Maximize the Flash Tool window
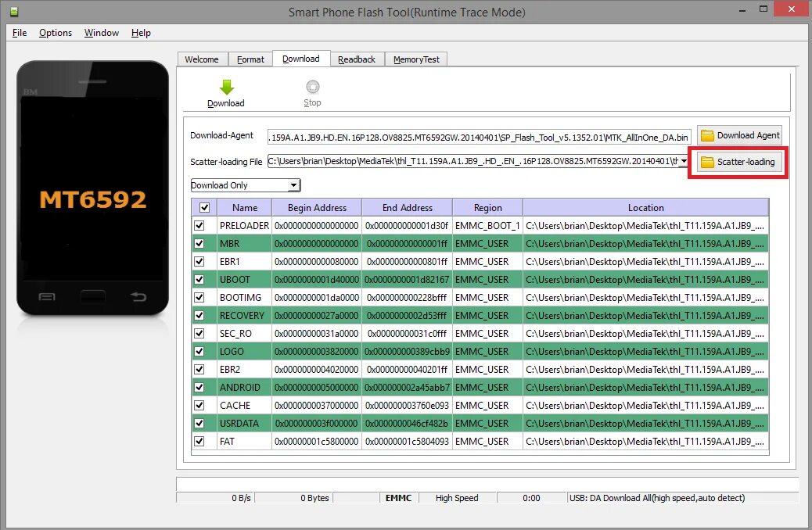The image size is (812, 530). (x=763, y=9)
